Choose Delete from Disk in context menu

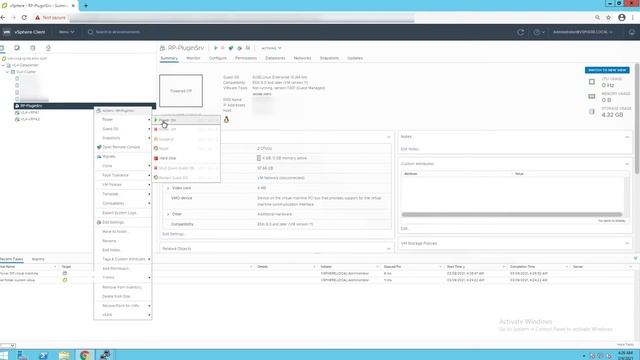123,296
